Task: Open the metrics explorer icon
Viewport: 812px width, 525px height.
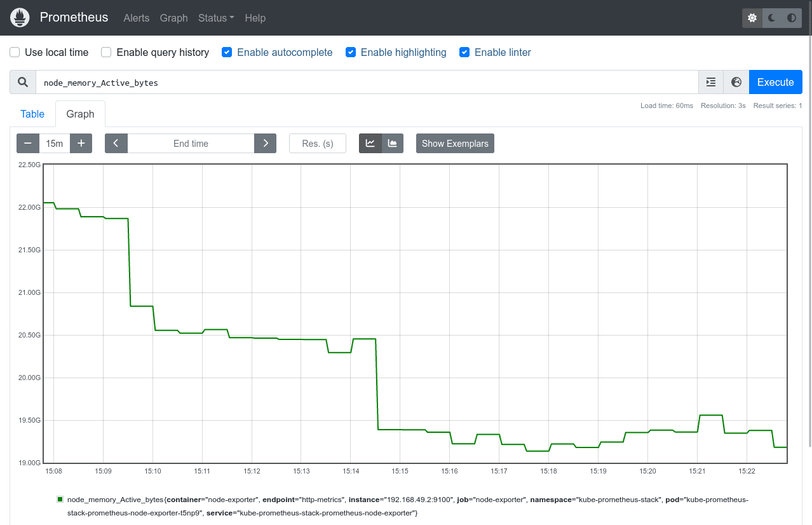Action: point(710,82)
